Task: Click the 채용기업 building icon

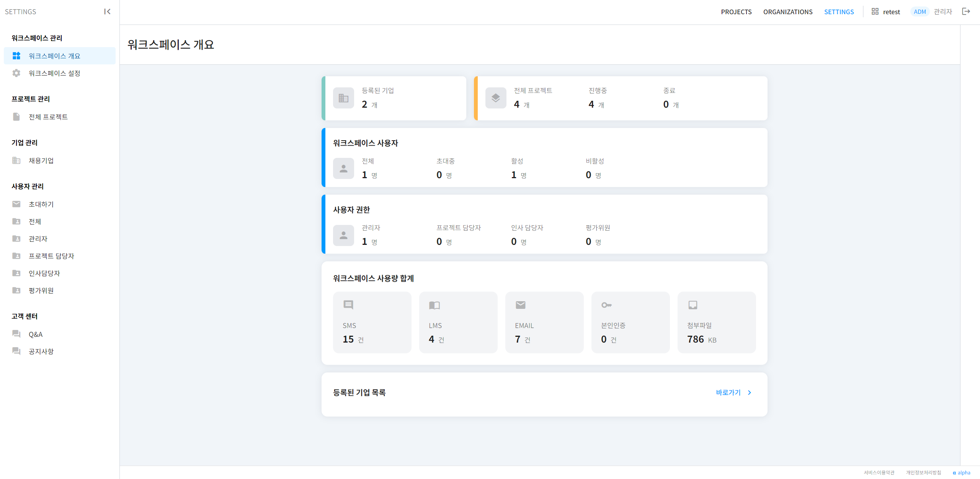Action: point(16,161)
